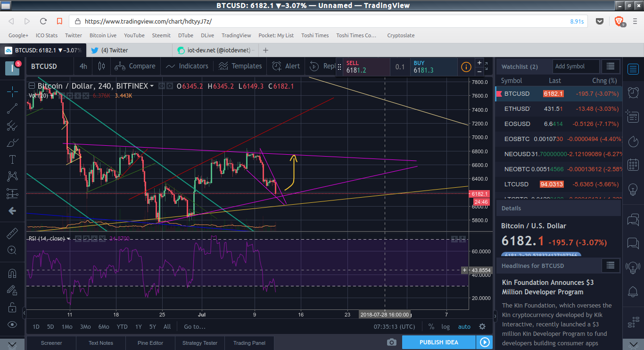644x350 pixels.
Task: Open the Screener tab
Action: (x=51, y=343)
